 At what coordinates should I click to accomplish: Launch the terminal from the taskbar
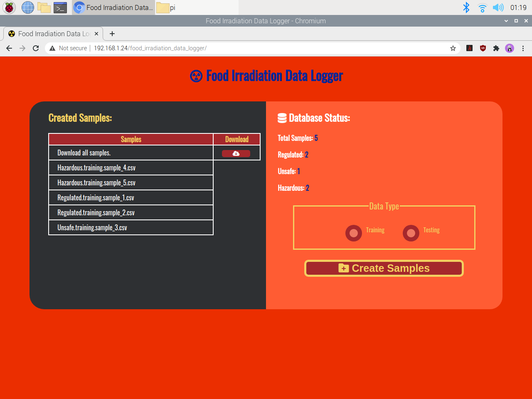point(60,7)
